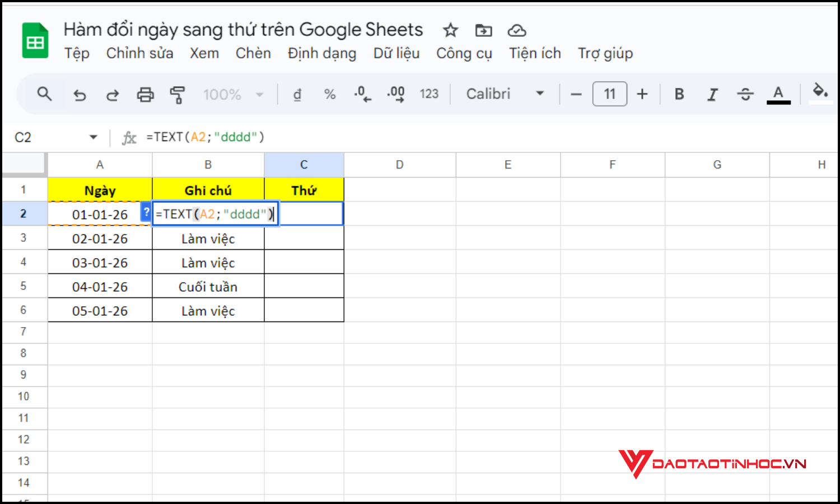The image size is (840, 504).
Task: Toggle bold formatting
Action: (679, 94)
